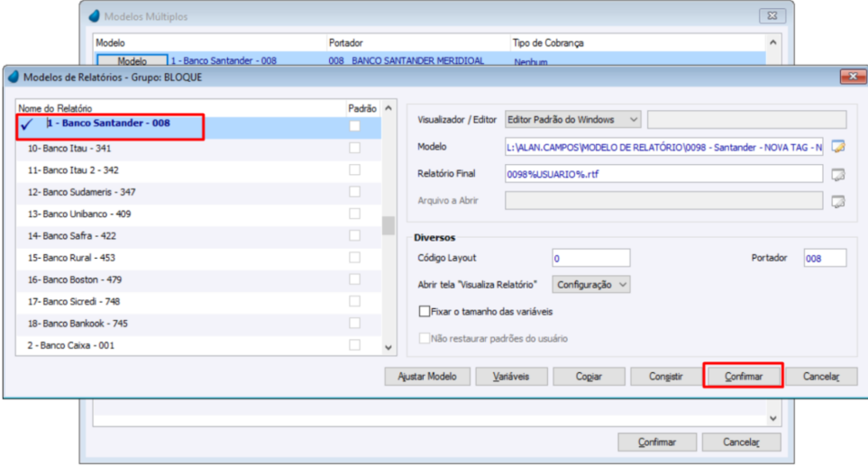Click the report list scrollbar thumb

(388, 225)
